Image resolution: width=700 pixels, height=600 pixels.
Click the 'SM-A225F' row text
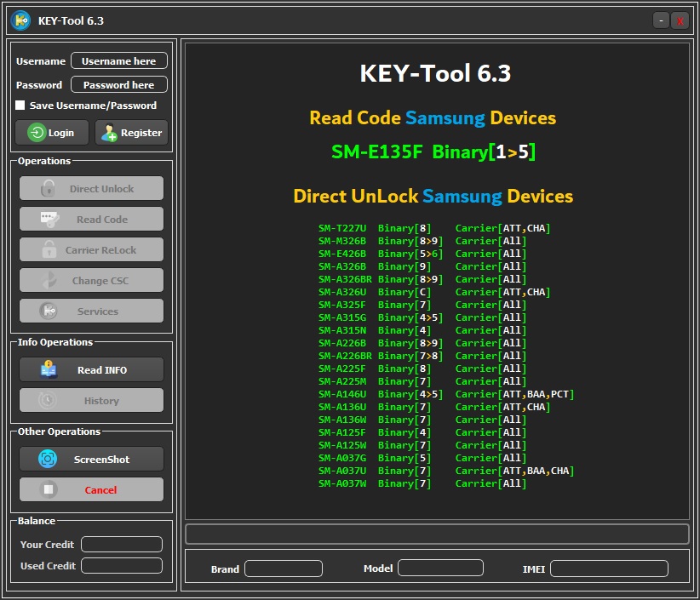[342, 369]
